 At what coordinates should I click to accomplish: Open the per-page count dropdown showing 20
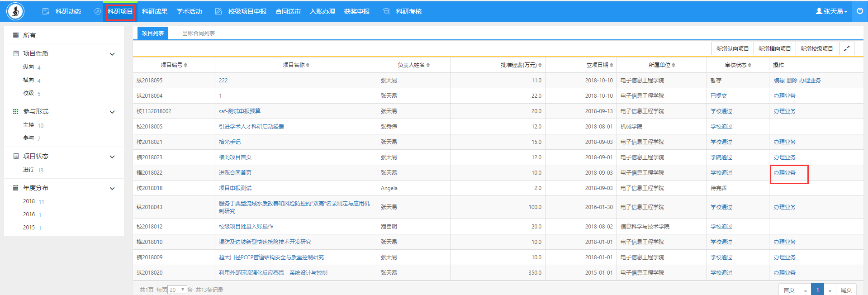(177, 290)
